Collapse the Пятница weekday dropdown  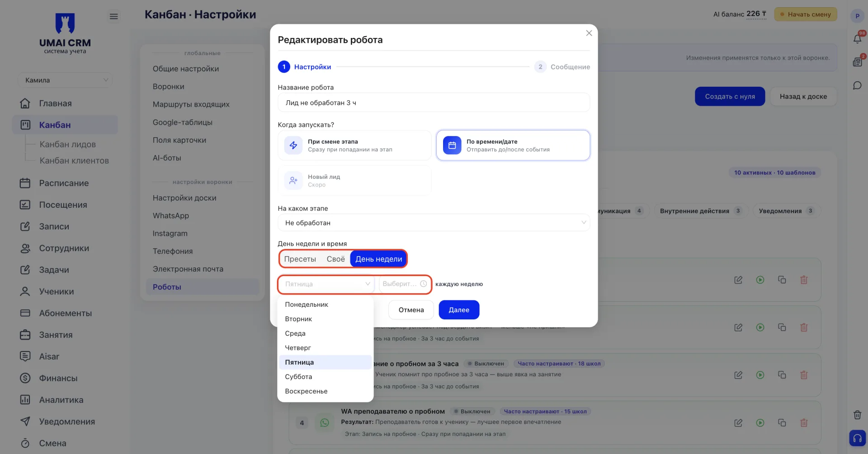326,284
